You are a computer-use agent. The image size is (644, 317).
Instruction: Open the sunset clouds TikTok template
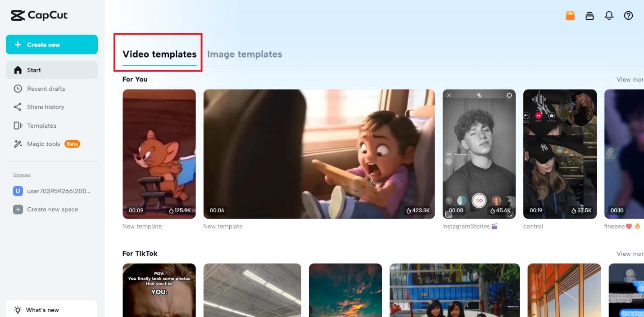345,290
